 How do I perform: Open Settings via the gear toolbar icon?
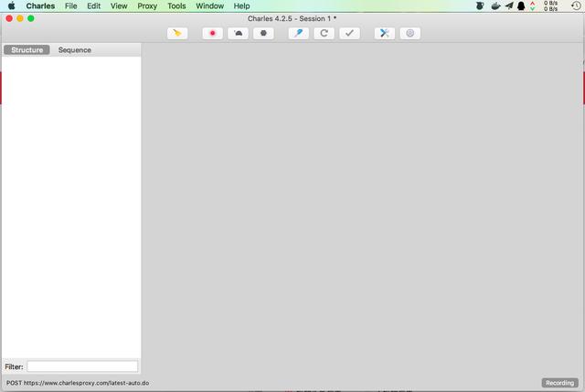tap(410, 33)
